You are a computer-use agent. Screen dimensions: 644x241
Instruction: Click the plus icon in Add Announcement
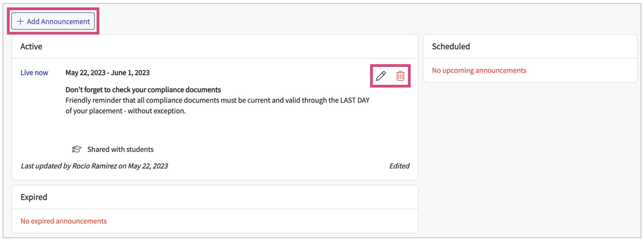[20, 21]
